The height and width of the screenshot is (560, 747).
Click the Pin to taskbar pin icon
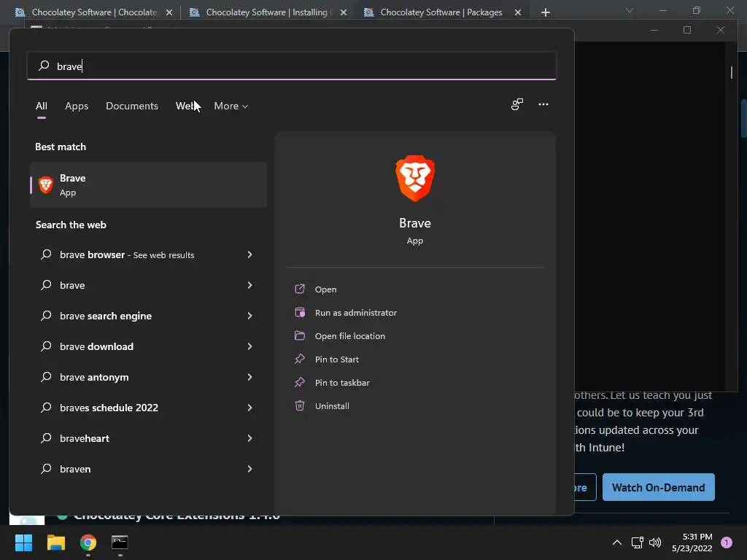(300, 382)
